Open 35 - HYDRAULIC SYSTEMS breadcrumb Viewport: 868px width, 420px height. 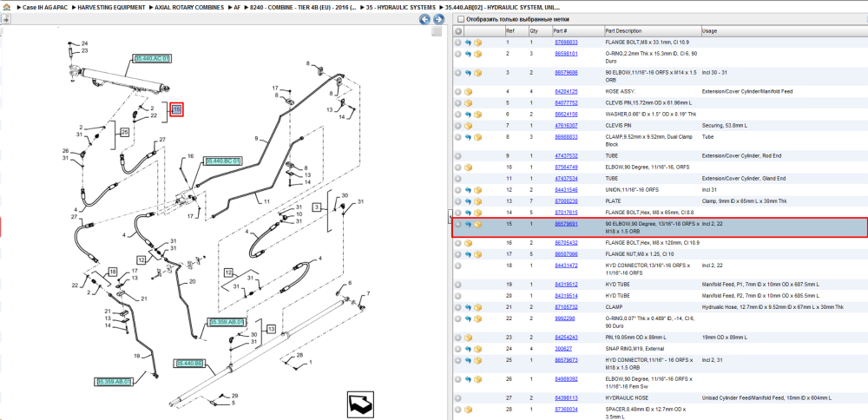point(401,8)
